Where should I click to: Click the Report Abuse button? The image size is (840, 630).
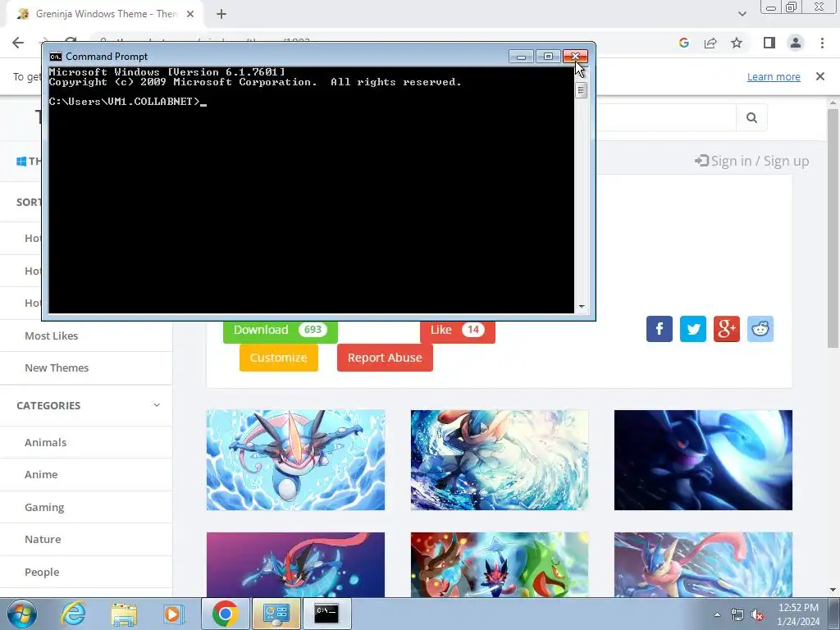(x=385, y=358)
